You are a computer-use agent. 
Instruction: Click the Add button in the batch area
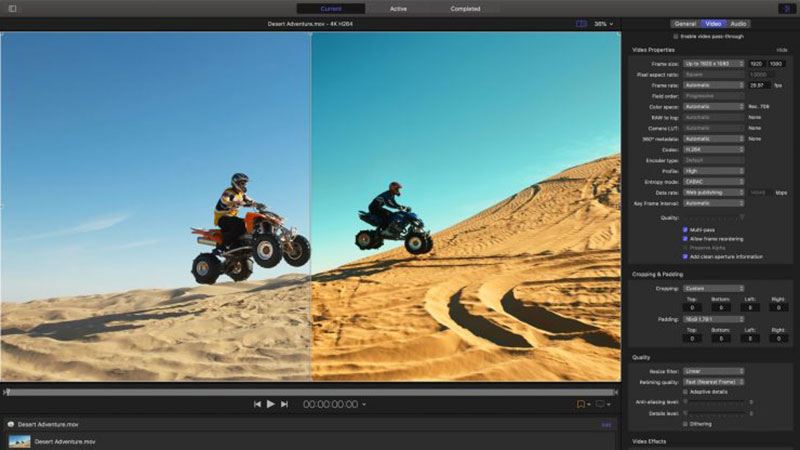[606, 424]
